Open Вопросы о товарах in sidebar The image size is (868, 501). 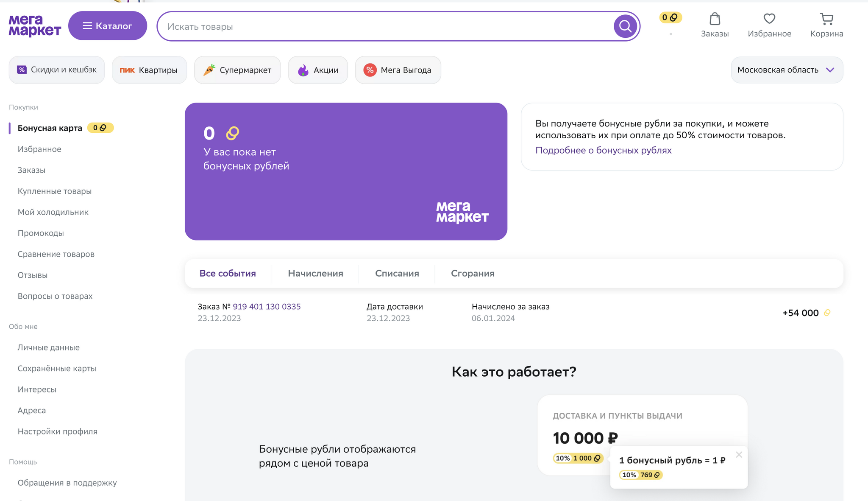point(55,296)
